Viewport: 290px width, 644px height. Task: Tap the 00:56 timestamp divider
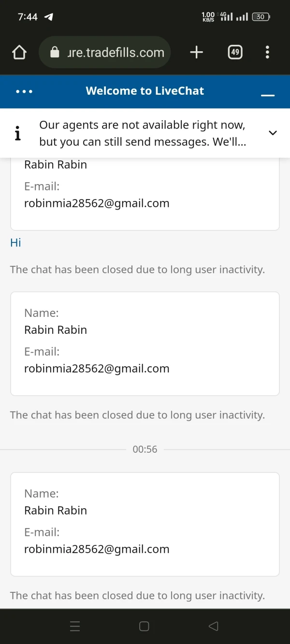(x=145, y=449)
